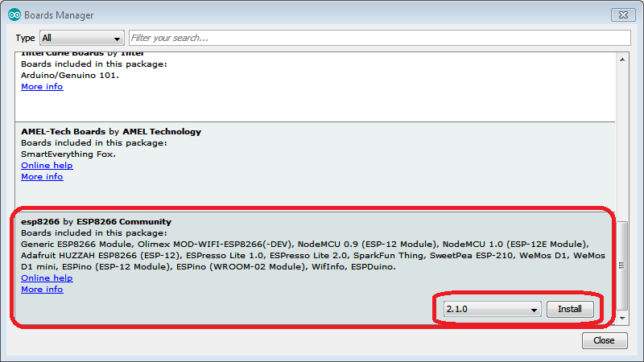Close the Boards Manager with Close button
644x362 pixels.
click(605, 340)
